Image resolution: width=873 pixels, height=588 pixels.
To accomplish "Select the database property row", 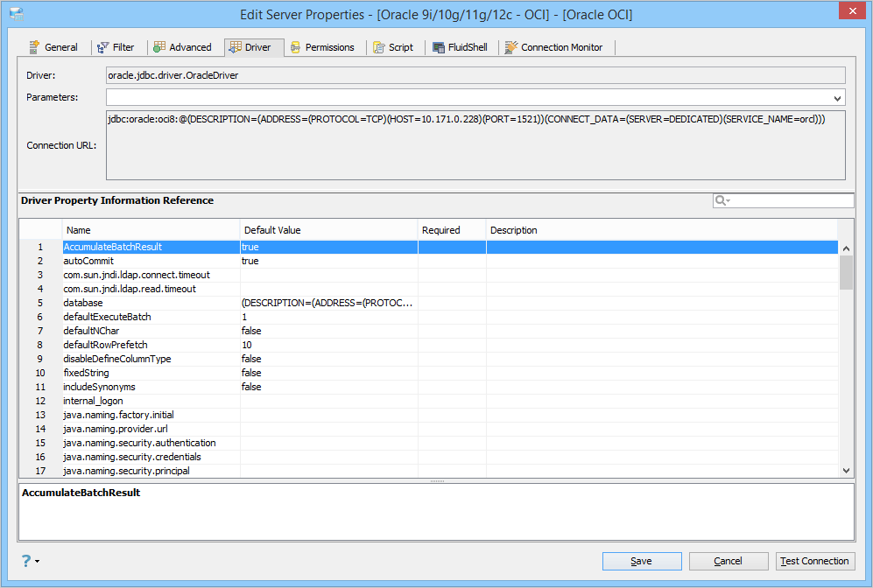I will [x=429, y=303].
